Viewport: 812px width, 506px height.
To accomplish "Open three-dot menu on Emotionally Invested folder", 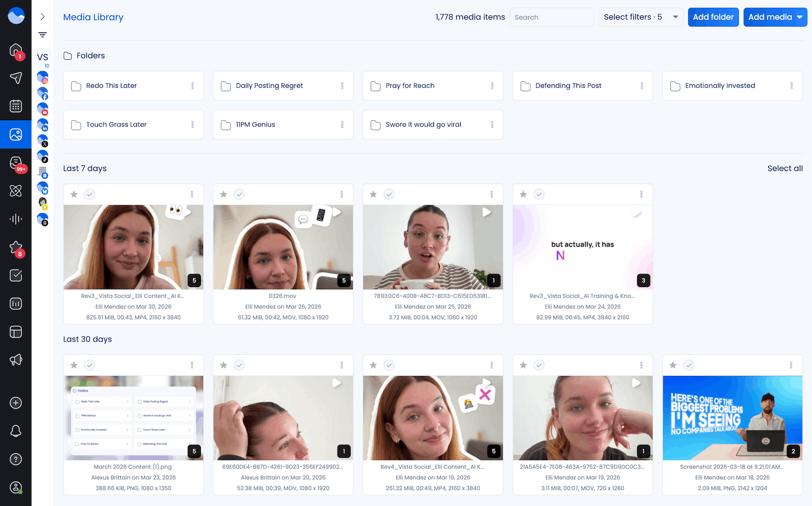I will (791, 86).
